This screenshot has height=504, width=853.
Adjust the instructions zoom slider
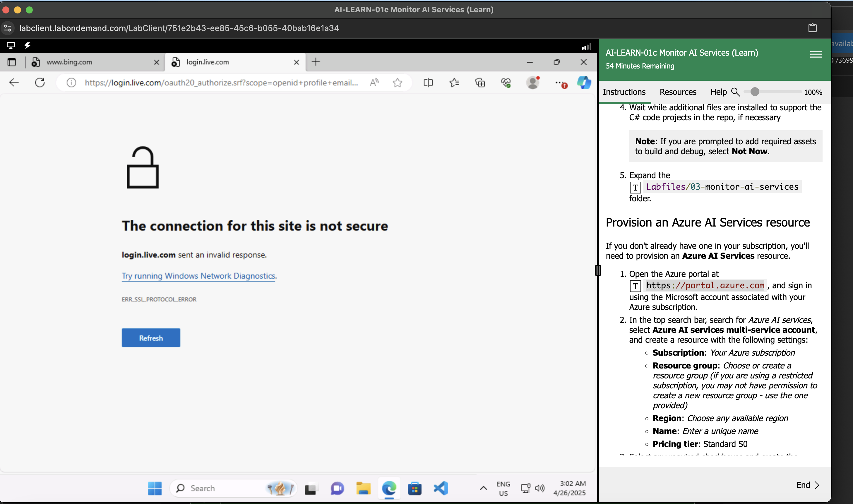[x=755, y=92]
